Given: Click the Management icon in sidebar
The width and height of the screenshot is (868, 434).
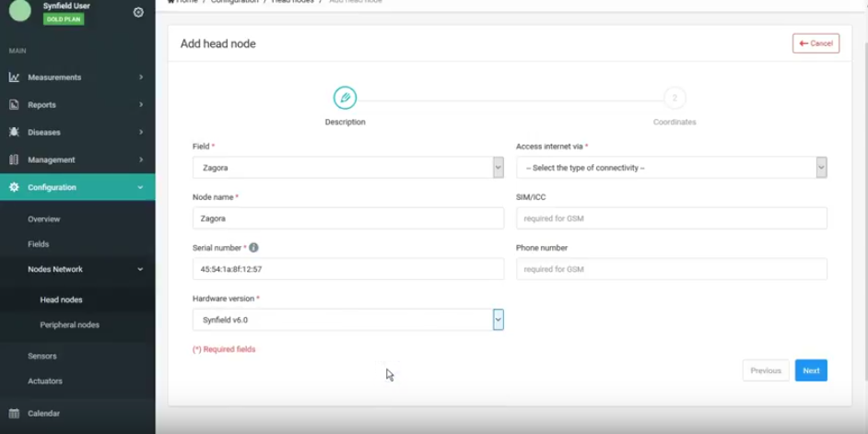Looking at the screenshot, I should click(x=14, y=160).
